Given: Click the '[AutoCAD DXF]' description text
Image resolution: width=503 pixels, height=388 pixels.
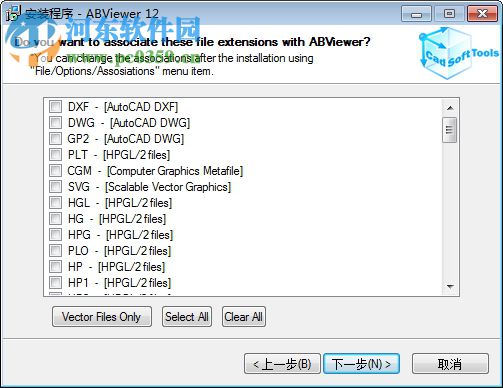Looking at the screenshot, I should [141, 107].
